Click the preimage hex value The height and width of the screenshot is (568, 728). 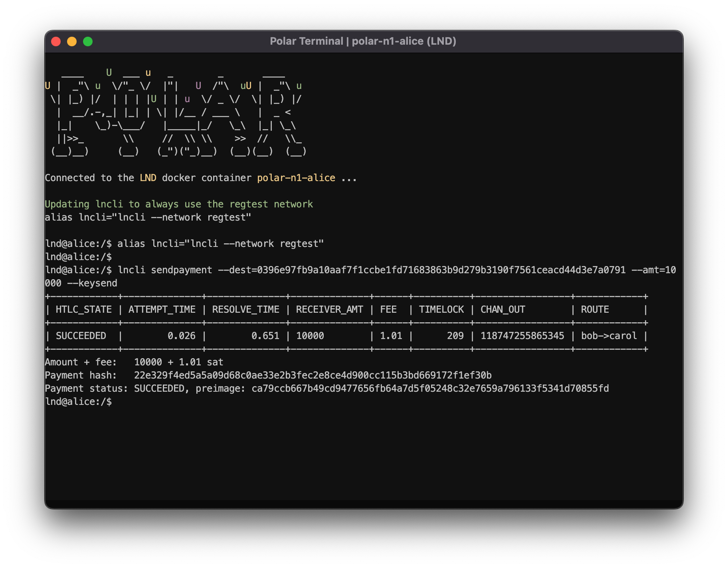(x=430, y=389)
